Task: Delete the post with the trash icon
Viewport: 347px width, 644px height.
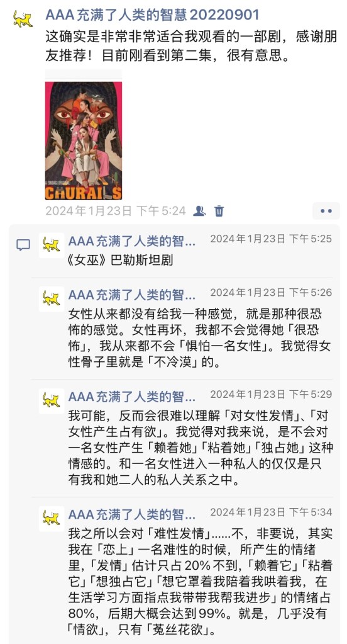Action: 219,211
